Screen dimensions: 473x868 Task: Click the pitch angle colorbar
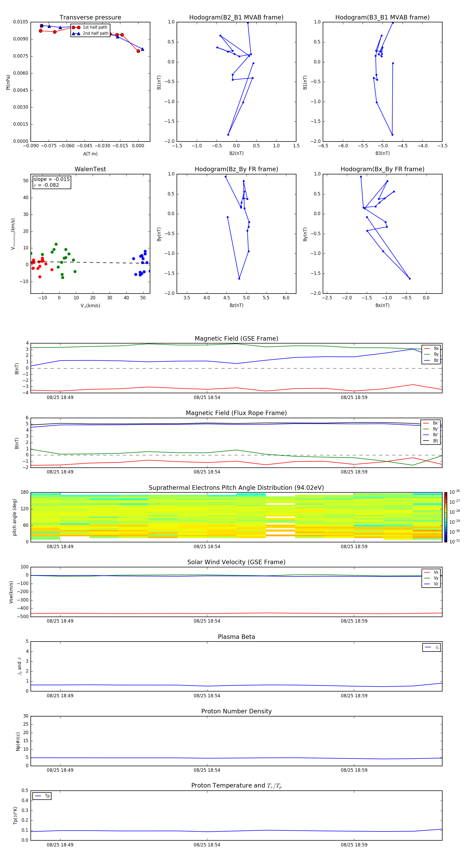click(446, 517)
